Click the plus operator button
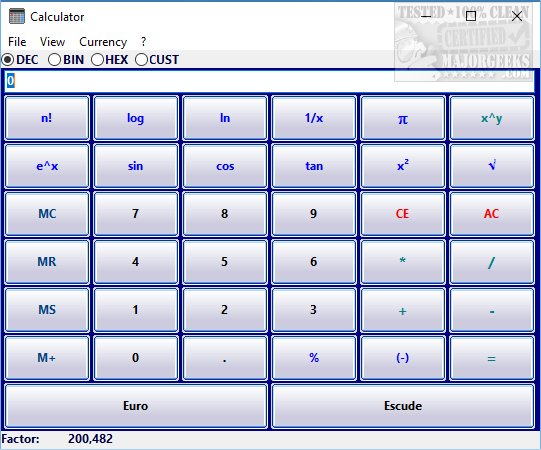The width and height of the screenshot is (541, 450). click(403, 310)
